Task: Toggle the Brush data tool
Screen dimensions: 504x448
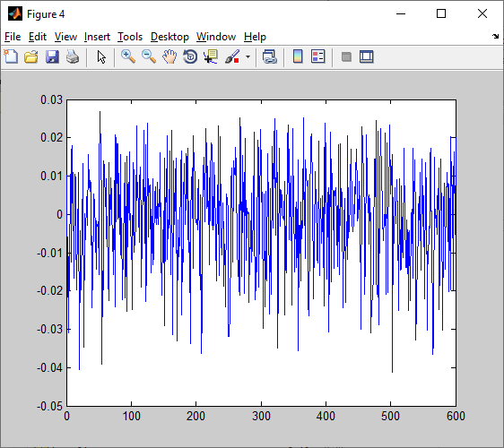Action: [x=232, y=56]
